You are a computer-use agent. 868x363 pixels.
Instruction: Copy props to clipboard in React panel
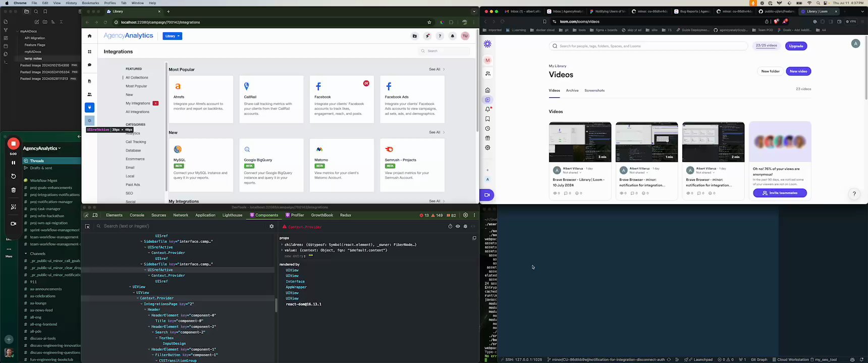[x=474, y=238]
